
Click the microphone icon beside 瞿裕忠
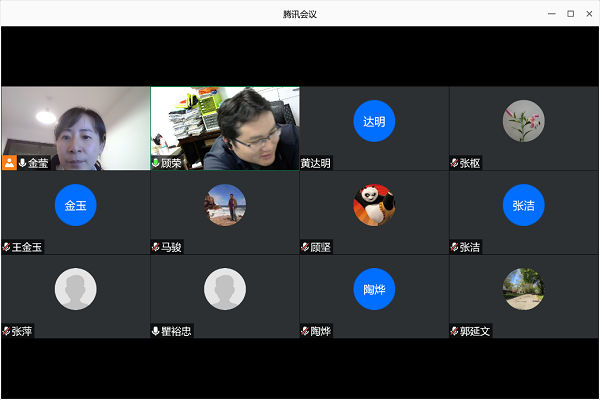[x=156, y=331]
